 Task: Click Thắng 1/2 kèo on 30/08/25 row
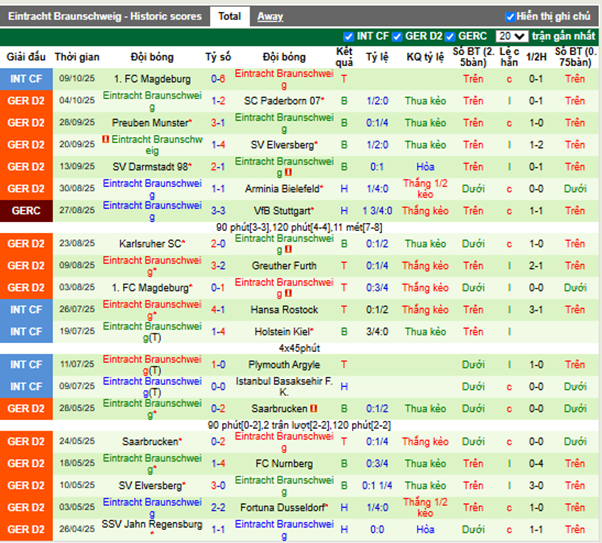pos(425,189)
